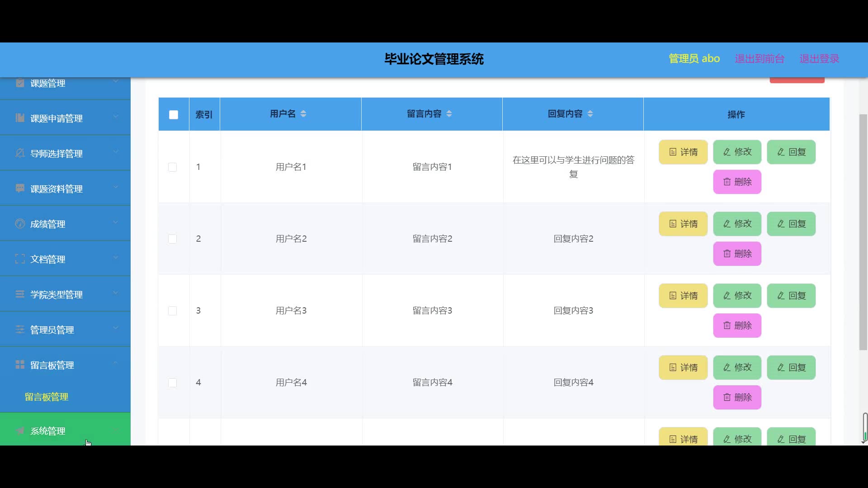Image resolution: width=868 pixels, height=488 pixels.
Task: Click 管理员 abo user label
Action: click(x=694, y=59)
